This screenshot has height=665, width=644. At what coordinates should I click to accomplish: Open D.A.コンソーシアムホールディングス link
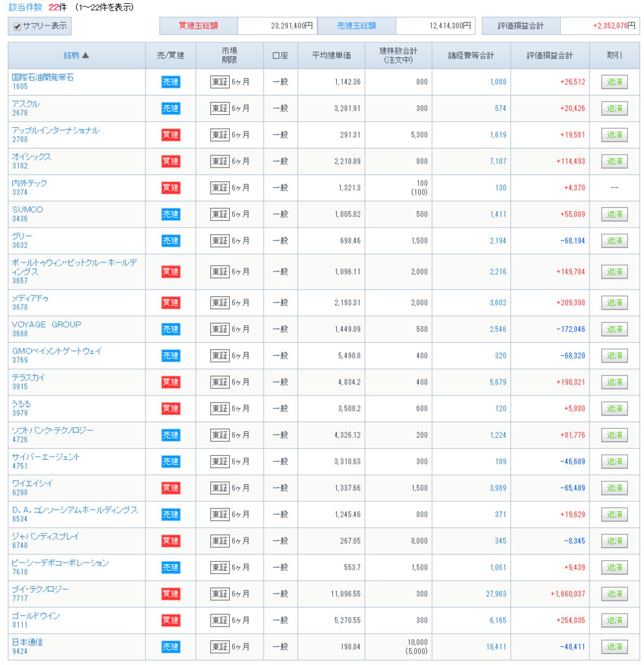75,510
